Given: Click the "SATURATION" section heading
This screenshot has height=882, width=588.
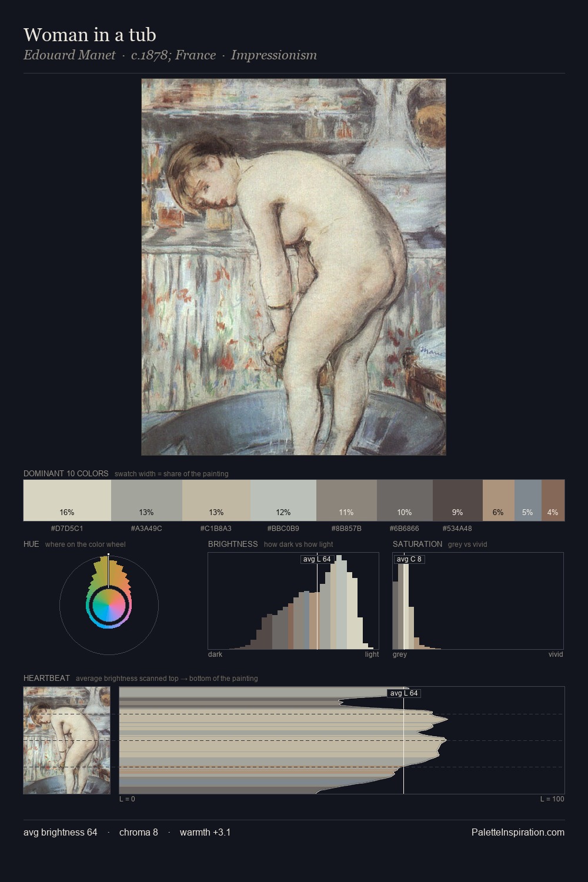Looking at the screenshot, I should click(x=417, y=544).
